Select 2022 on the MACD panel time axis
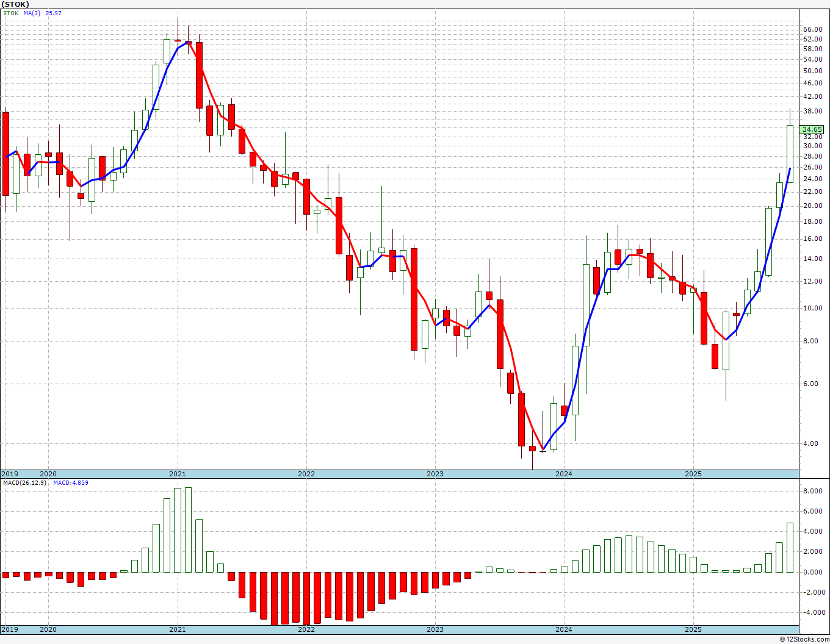The image size is (830, 644). (306, 629)
